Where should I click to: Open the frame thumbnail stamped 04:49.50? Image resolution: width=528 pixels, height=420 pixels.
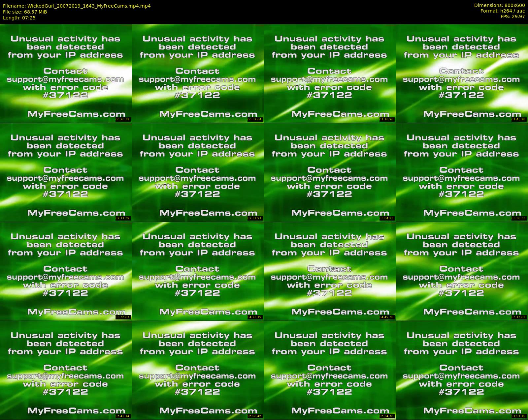point(330,271)
